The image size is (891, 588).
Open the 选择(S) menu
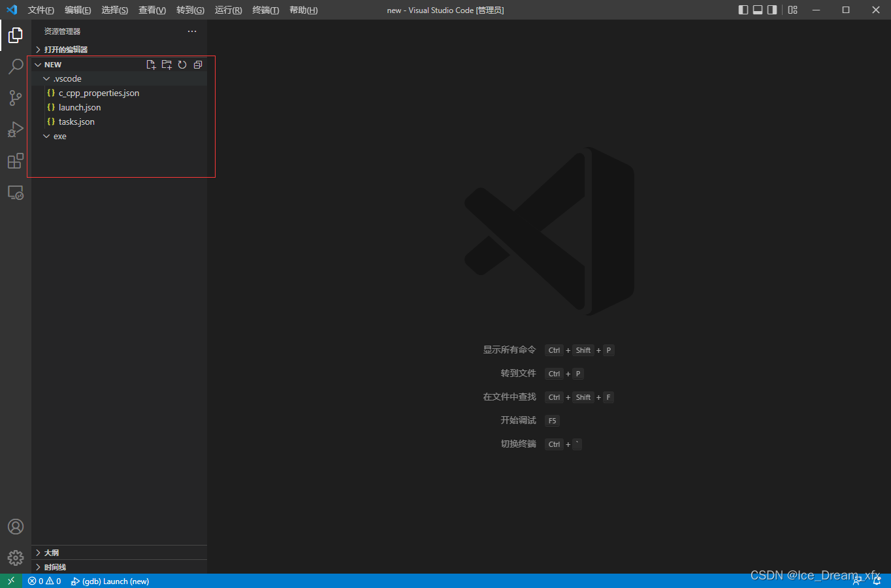pyautogui.click(x=115, y=10)
